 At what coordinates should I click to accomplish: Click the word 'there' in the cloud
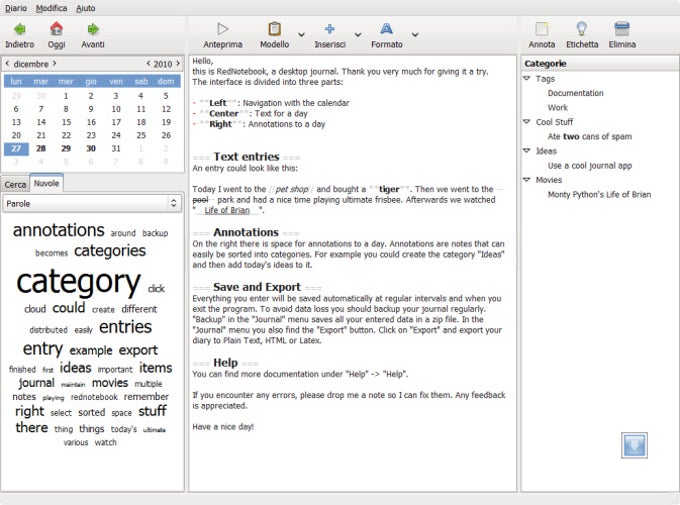[x=32, y=427]
